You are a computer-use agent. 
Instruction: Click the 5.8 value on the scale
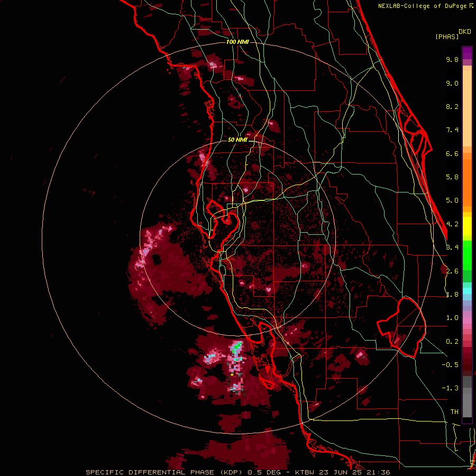pos(452,177)
